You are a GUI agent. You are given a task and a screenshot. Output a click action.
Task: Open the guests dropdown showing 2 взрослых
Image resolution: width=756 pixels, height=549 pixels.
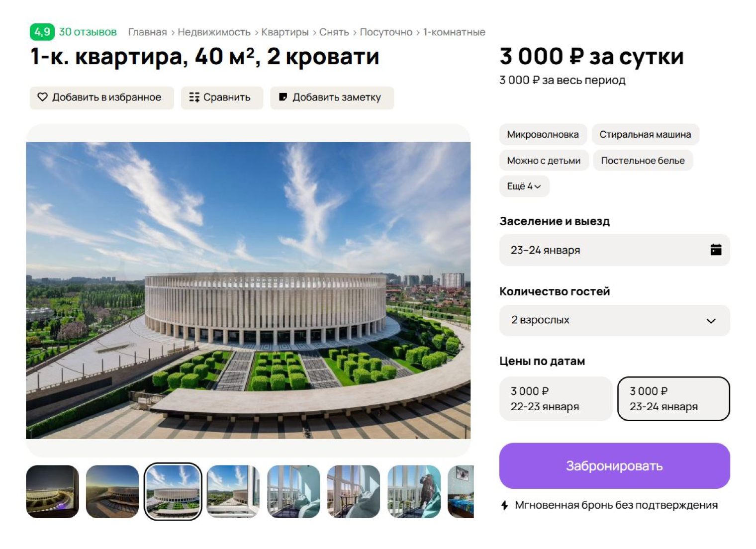click(x=614, y=320)
